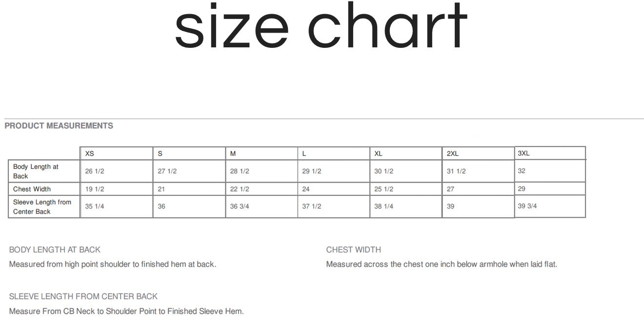
Task: Select the L chest width 24 cell
Action: click(334, 189)
